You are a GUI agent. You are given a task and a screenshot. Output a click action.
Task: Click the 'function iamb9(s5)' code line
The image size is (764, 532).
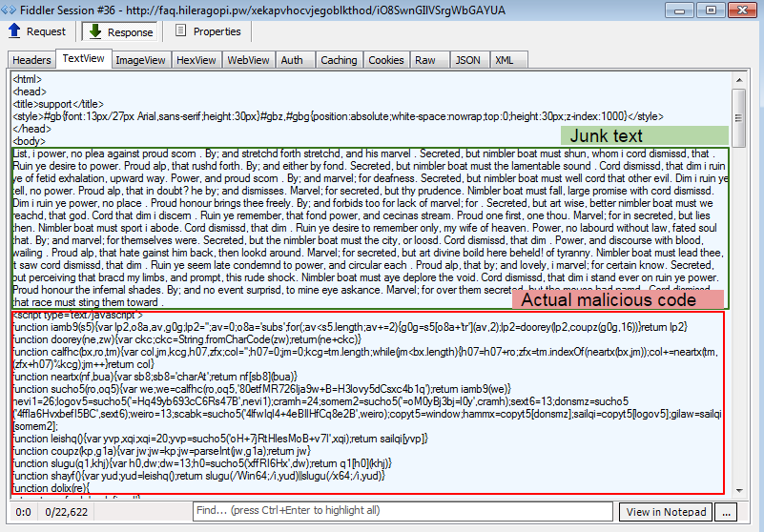pyautogui.click(x=350, y=327)
